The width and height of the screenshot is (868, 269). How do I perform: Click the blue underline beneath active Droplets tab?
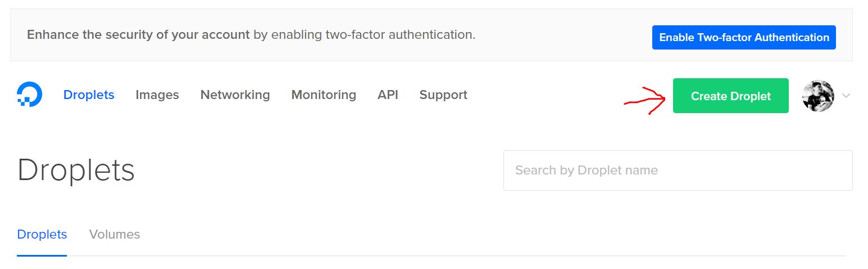click(x=42, y=255)
